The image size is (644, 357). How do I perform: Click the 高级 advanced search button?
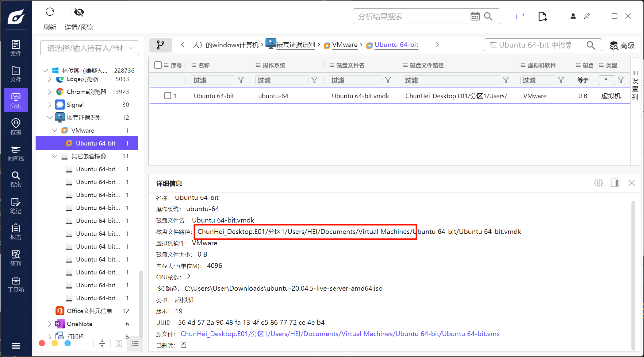pos(622,45)
